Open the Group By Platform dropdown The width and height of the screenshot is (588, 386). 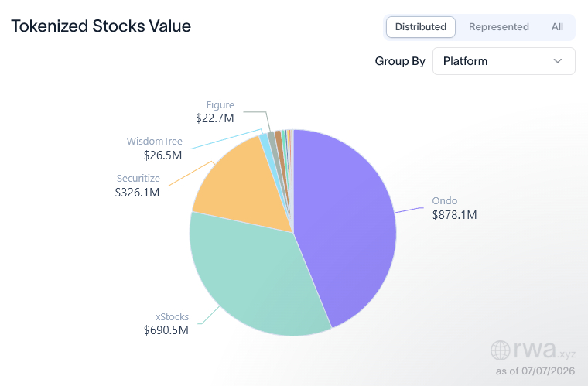(x=504, y=61)
